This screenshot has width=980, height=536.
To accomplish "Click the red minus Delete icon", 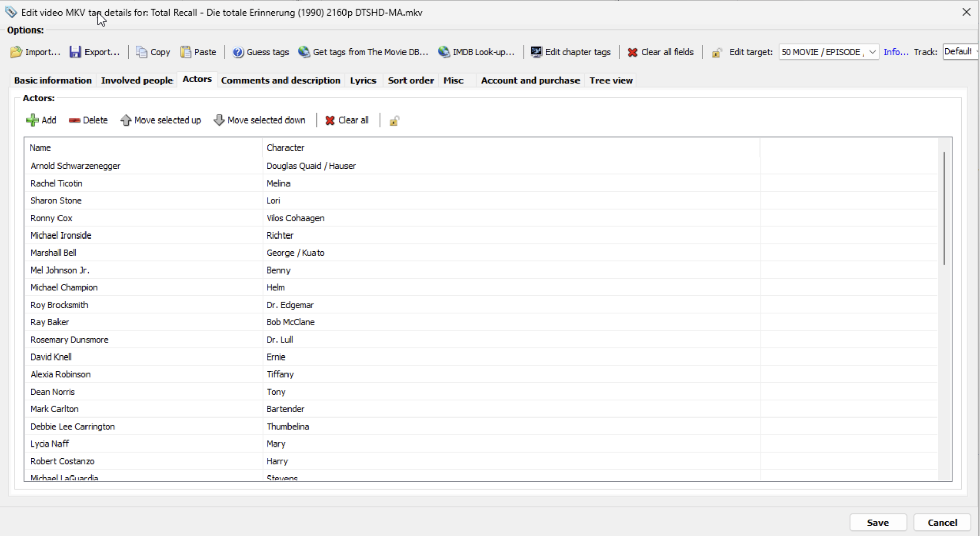I will tap(74, 121).
